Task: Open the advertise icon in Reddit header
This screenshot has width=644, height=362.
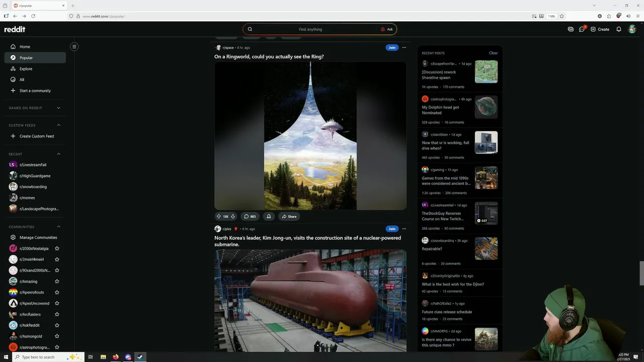Action: [571, 29]
